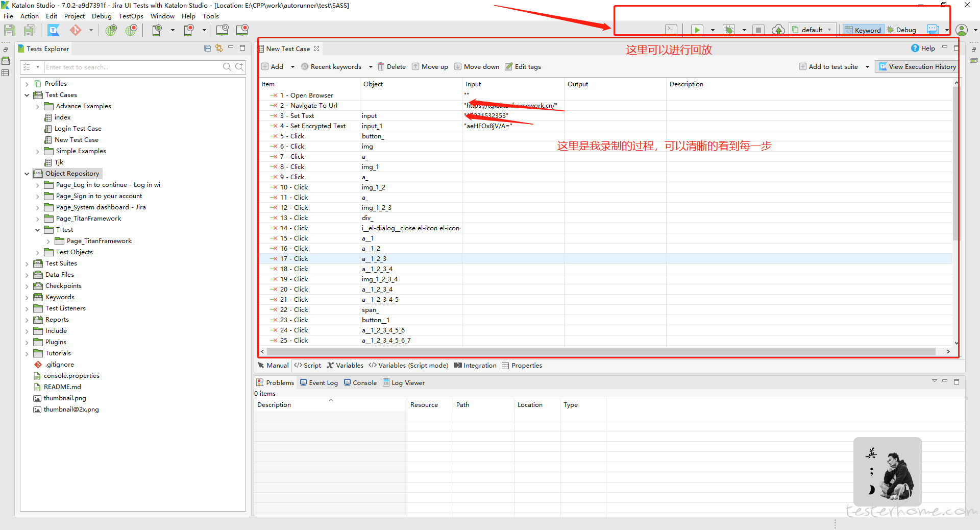The height and width of the screenshot is (530, 980).
Task: Open the Git icon dropdown arrow
Action: [91, 30]
